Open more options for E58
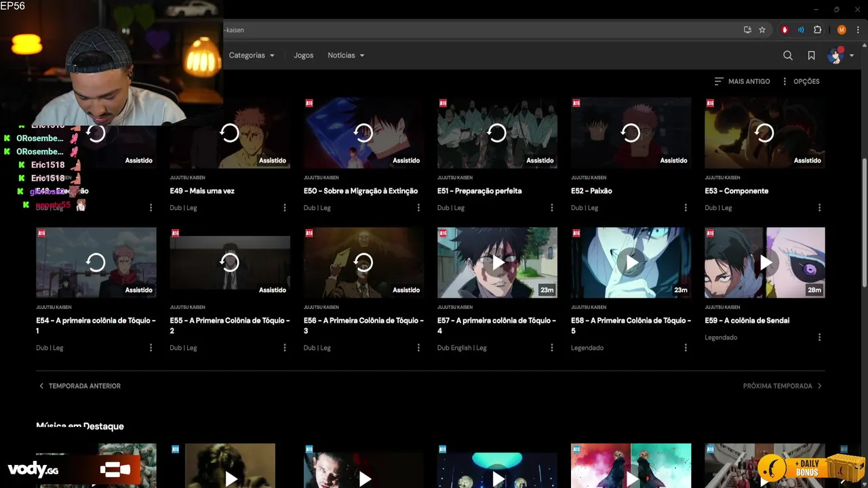 pos(686,348)
